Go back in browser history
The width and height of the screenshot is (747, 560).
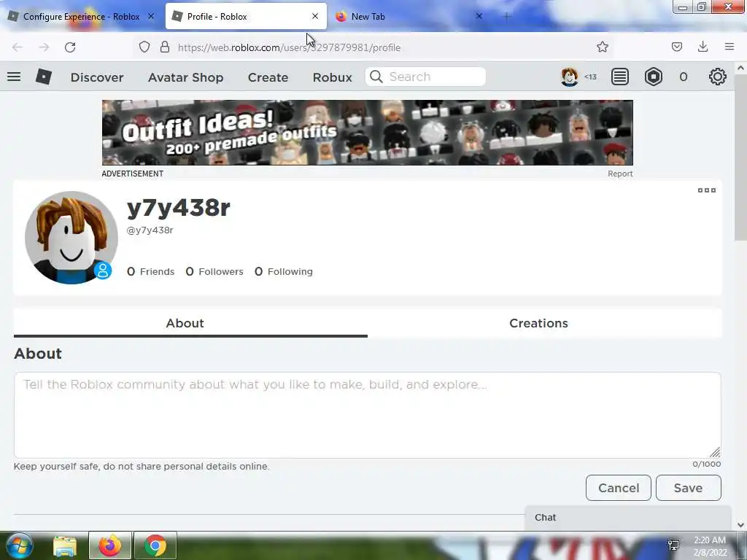click(x=18, y=47)
